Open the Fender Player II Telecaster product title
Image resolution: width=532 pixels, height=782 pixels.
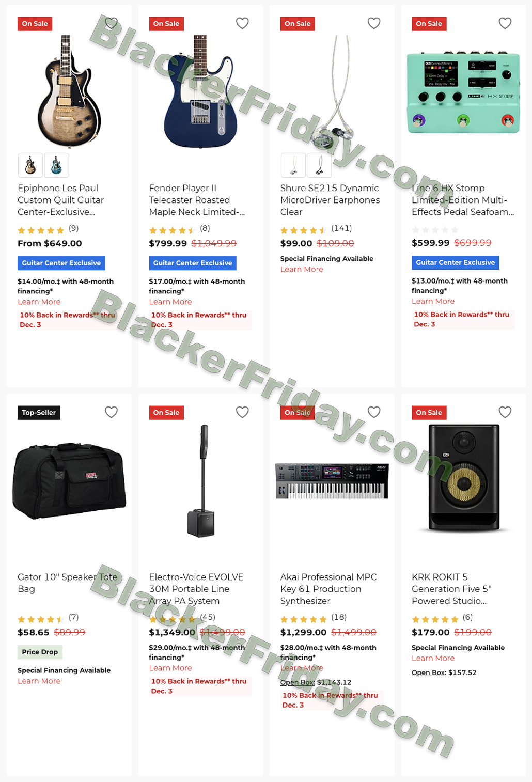197,200
